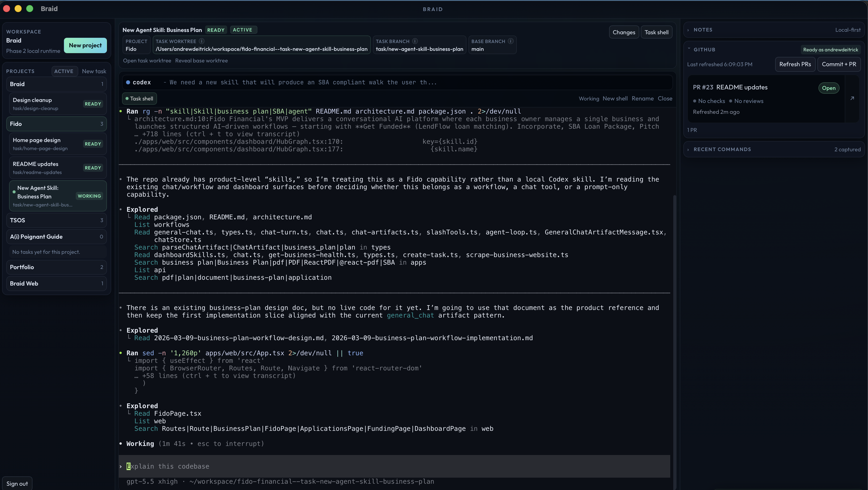Click the info icon beside TASK WORKTREE

pos(202,41)
